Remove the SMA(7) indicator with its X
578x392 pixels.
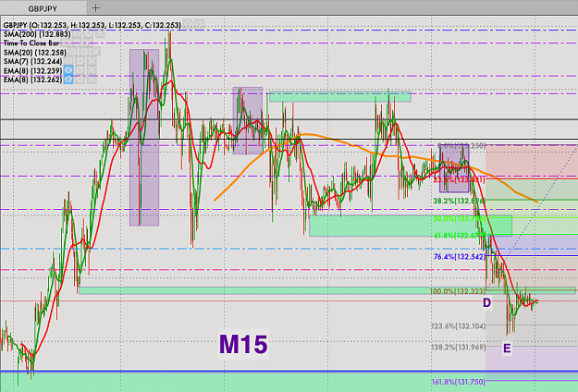(x=92, y=61)
